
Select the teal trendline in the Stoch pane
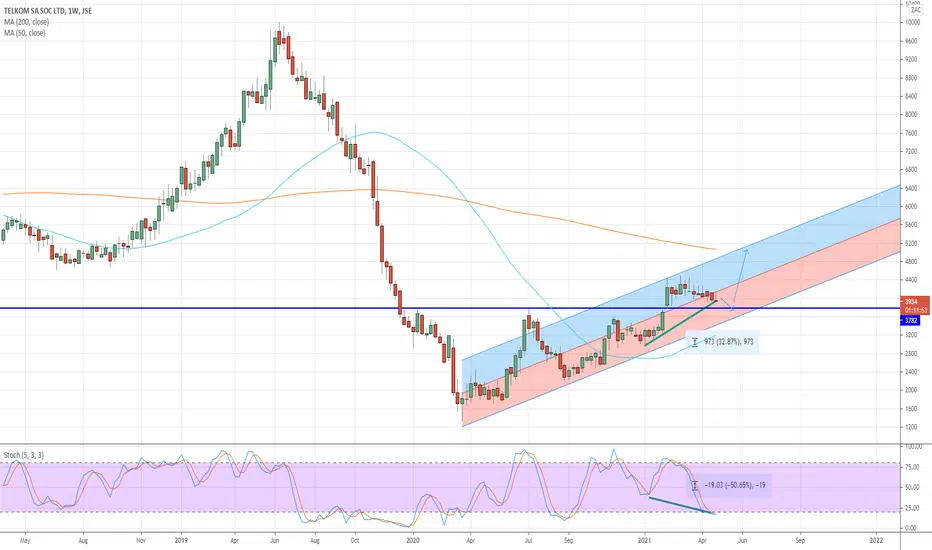[x=682, y=505]
